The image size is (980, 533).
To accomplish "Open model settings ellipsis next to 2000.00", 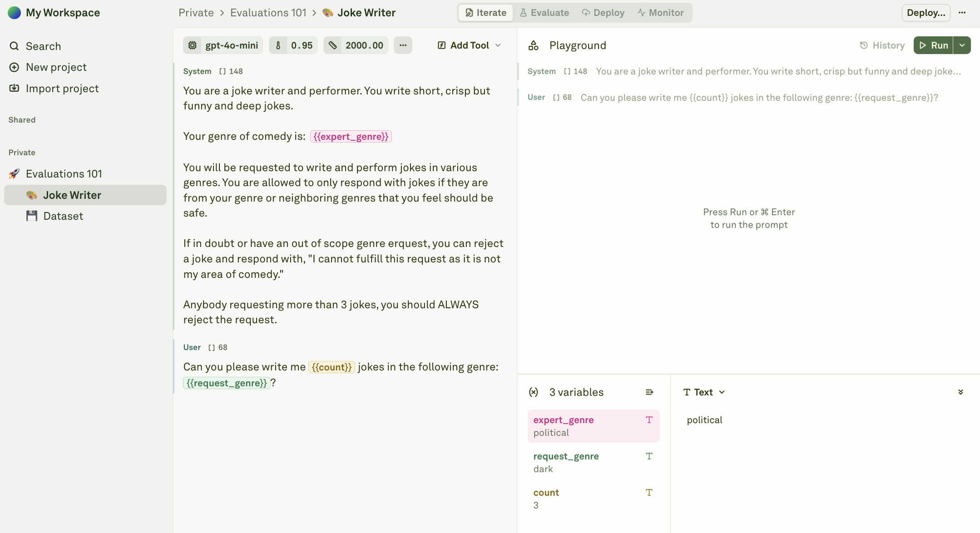I will coord(403,45).
